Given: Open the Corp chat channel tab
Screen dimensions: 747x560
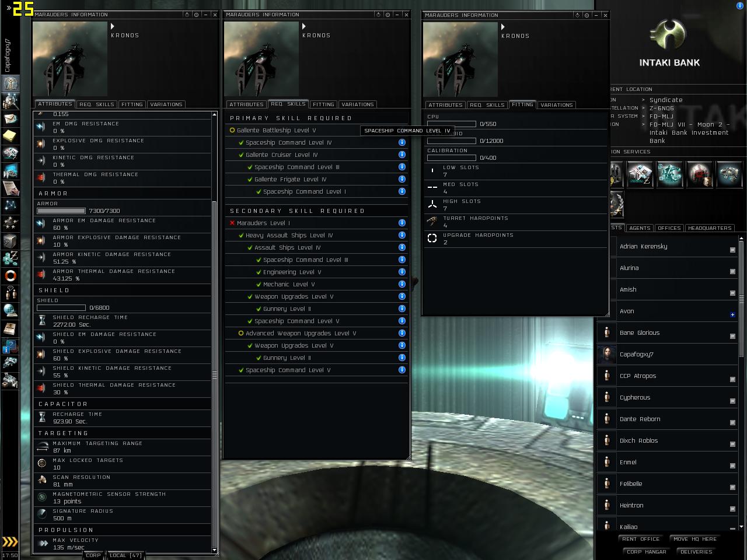Looking at the screenshot, I should coord(93,555).
